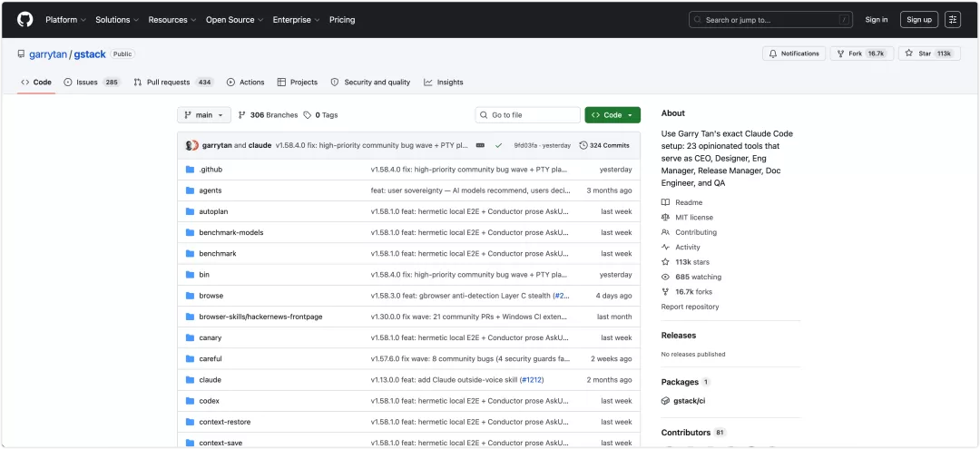Viewport: 980px width, 449px height.
Task: Open commit hash 9fd03fa
Action: point(525,145)
